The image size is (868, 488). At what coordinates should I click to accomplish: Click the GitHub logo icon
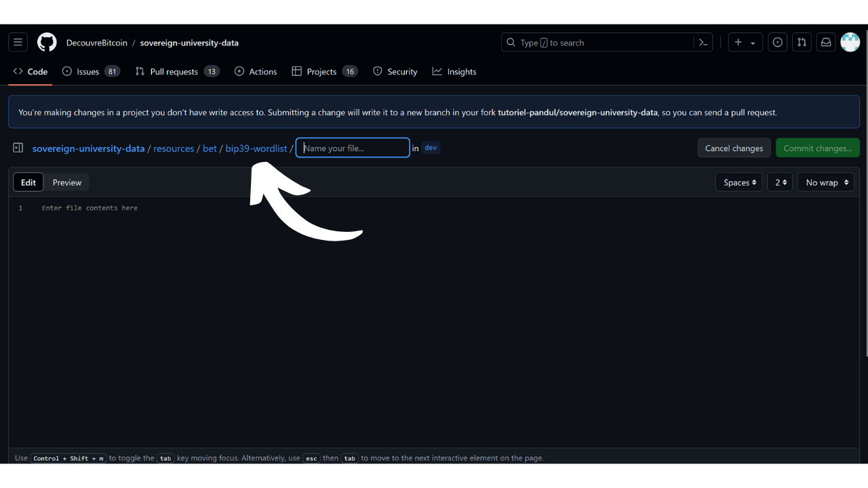(47, 42)
